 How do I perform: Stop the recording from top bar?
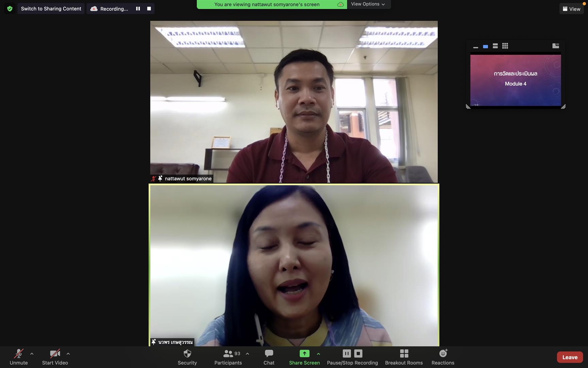(149, 9)
